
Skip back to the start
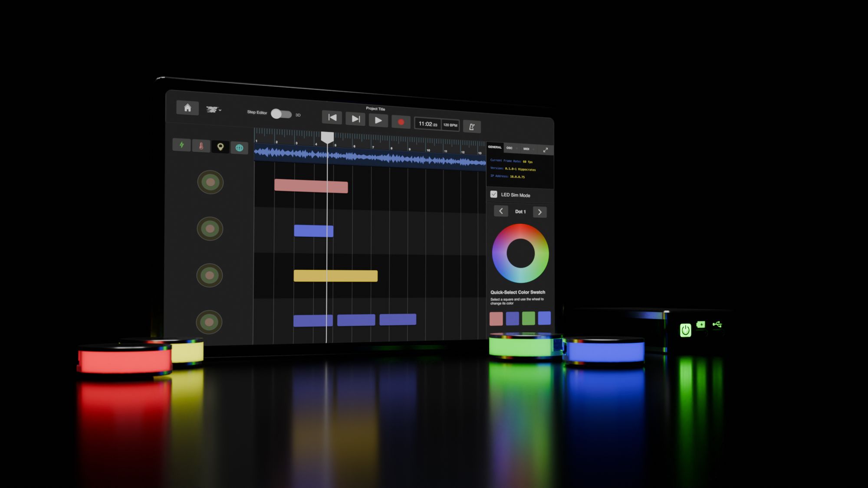tap(332, 118)
